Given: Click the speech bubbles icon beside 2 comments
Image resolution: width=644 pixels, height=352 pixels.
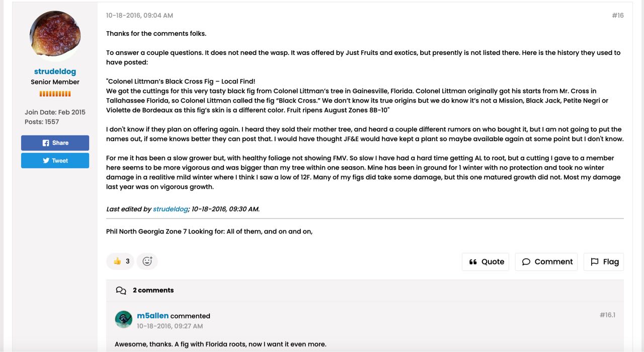Looking at the screenshot, I should 121,290.
